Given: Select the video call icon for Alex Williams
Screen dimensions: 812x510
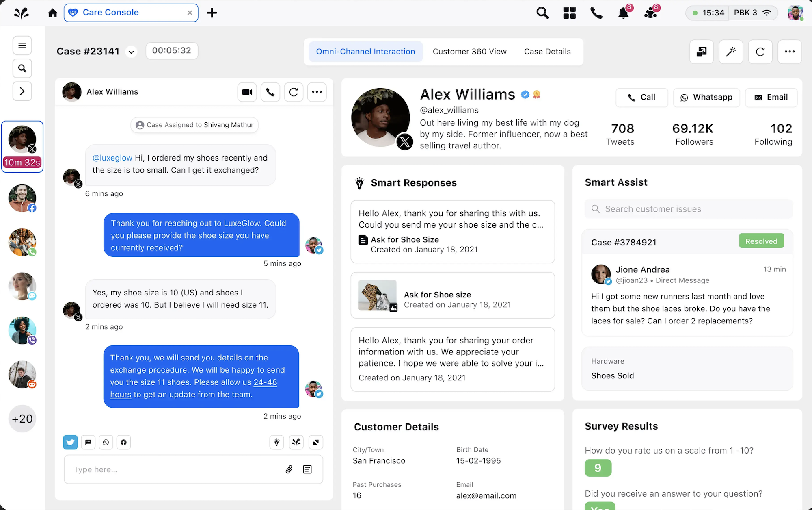Looking at the screenshot, I should coord(246,92).
